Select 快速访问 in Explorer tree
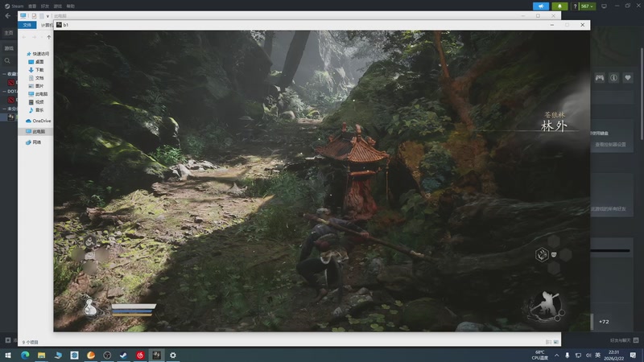Screen dimensions: 644x362 [38, 54]
